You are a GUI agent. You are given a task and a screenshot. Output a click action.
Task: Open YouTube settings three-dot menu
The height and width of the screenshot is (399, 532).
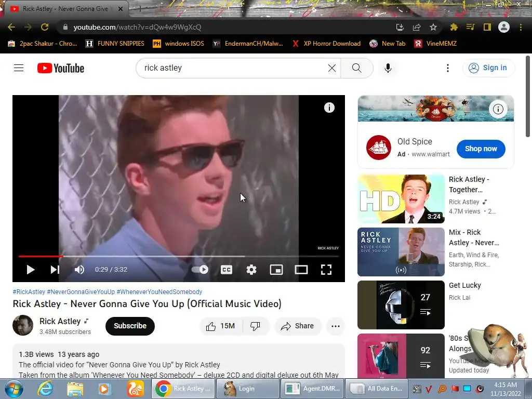(x=448, y=68)
